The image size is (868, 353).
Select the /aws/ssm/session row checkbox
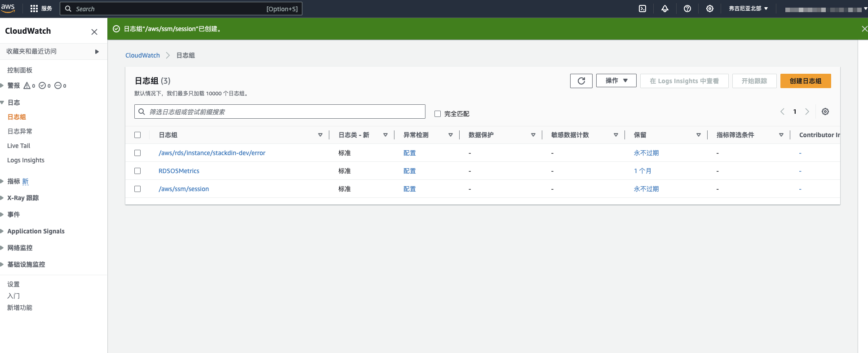click(x=137, y=189)
